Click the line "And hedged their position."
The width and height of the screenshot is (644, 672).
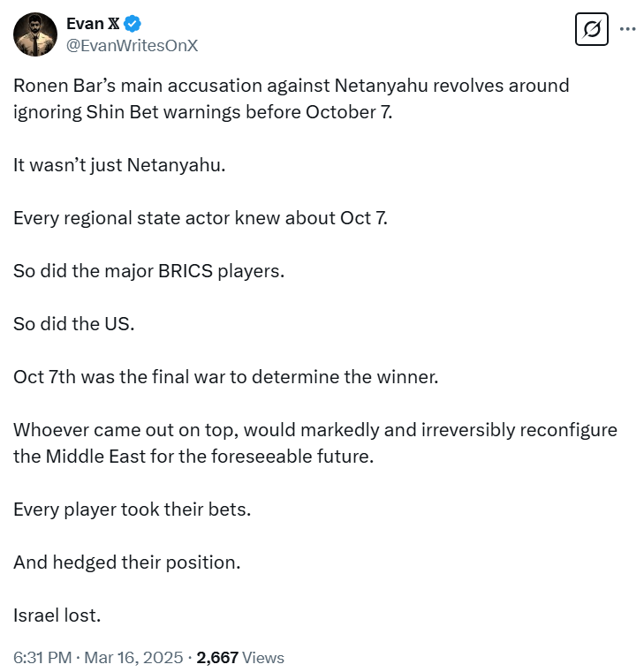pyautogui.click(x=126, y=563)
